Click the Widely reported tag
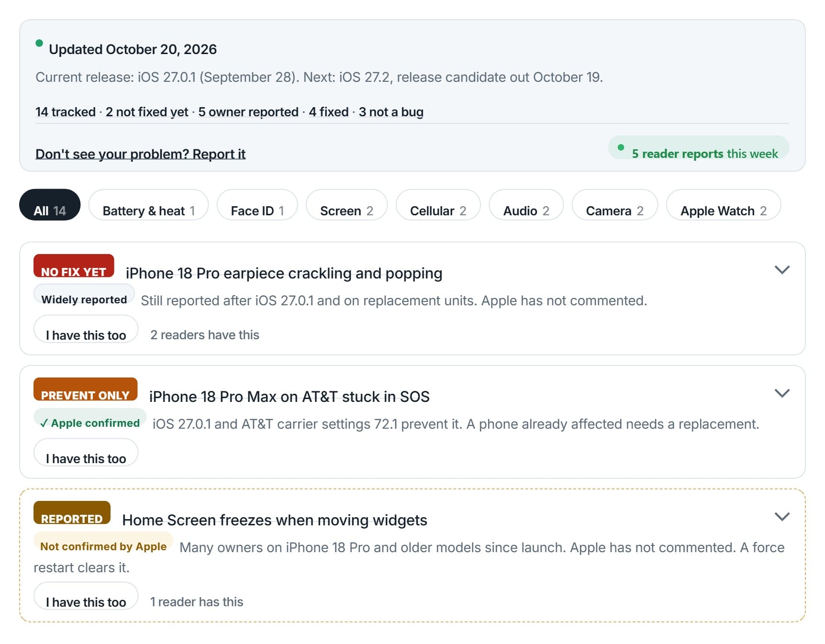 tap(84, 294)
